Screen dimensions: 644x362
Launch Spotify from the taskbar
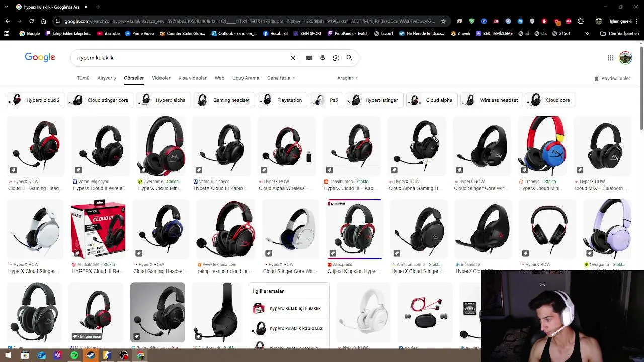pos(74,356)
